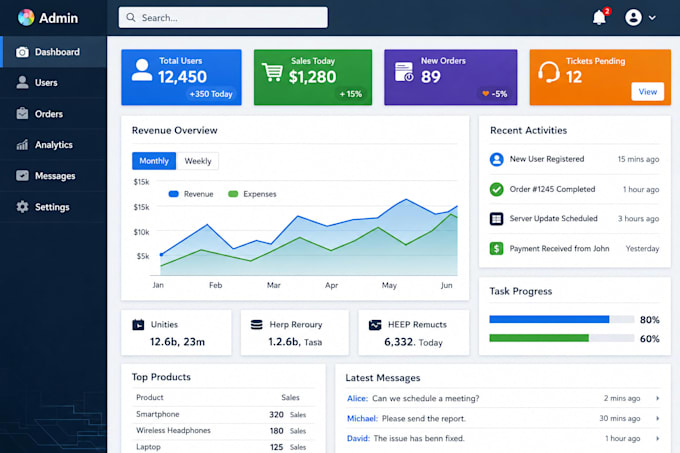The height and width of the screenshot is (453, 680).
Task: Click the New Orders document icon
Action: 404,72
